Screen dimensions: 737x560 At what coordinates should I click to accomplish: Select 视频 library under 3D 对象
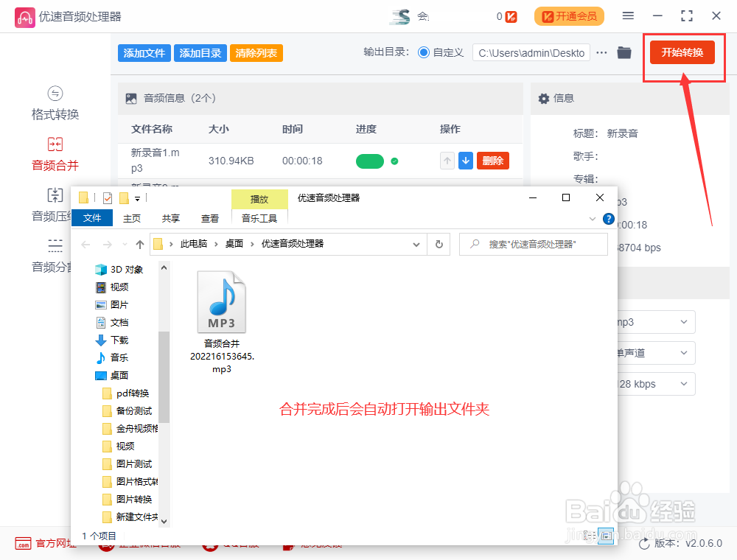coord(112,287)
